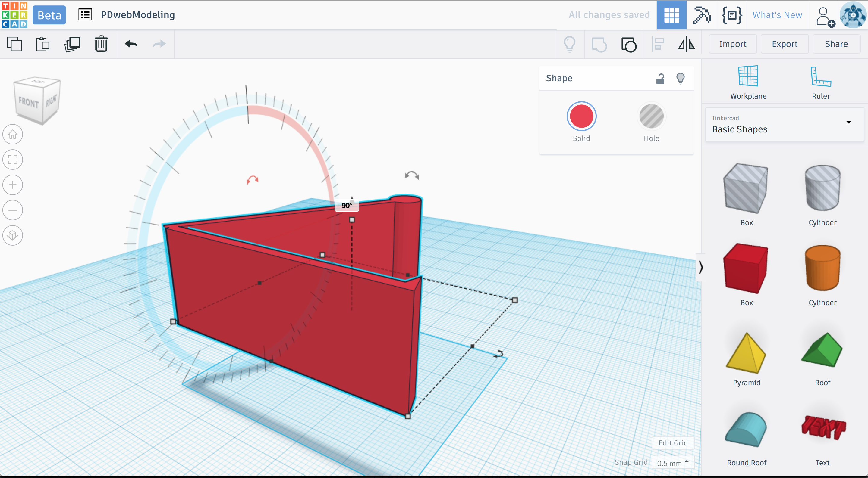Toggle the shape lock icon
Image resolution: width=868 pixels, height=478 pixels.
(660, 79)
